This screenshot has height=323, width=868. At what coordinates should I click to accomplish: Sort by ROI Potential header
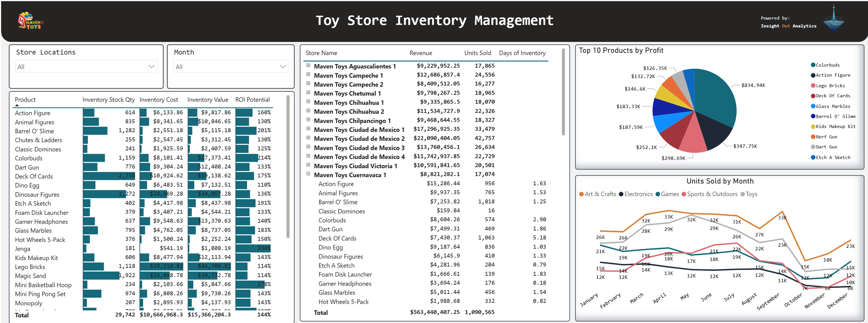click(x=252, y=100)
